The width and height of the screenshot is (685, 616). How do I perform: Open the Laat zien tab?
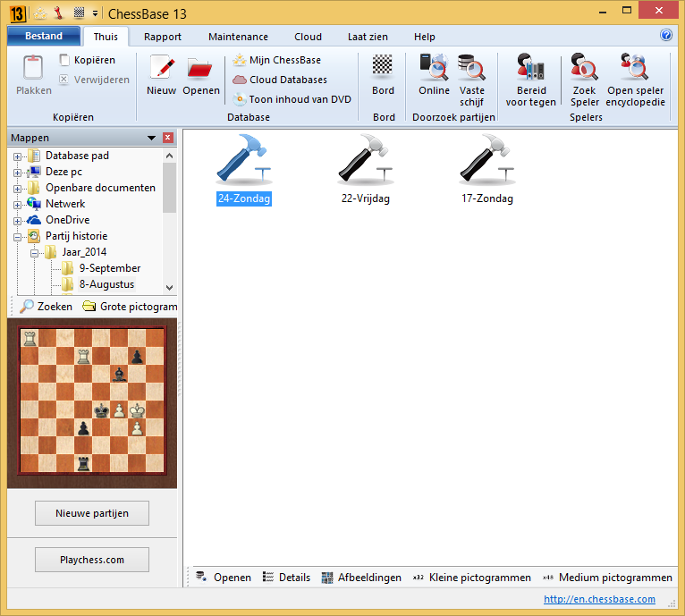point(368,37)
